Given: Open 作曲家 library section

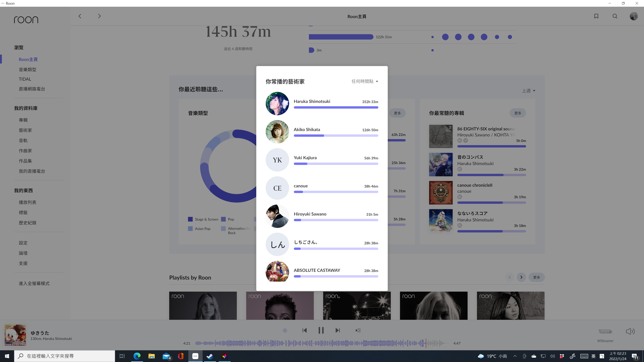Looking at the screenshot, I should [x=25, y=151].
